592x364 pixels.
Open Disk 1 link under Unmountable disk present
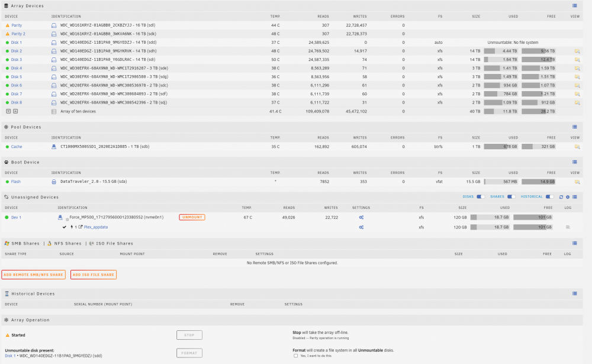10,356
